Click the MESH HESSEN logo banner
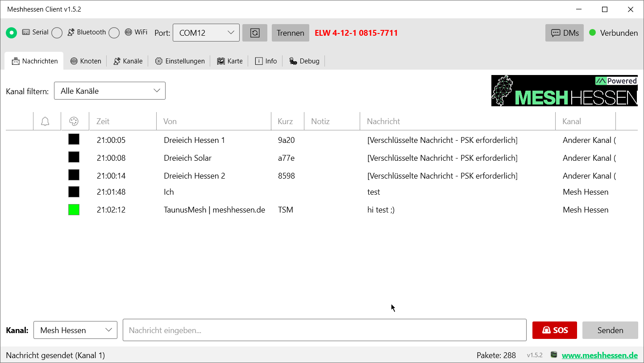644x363 pixels. click(x=564, y=91)
